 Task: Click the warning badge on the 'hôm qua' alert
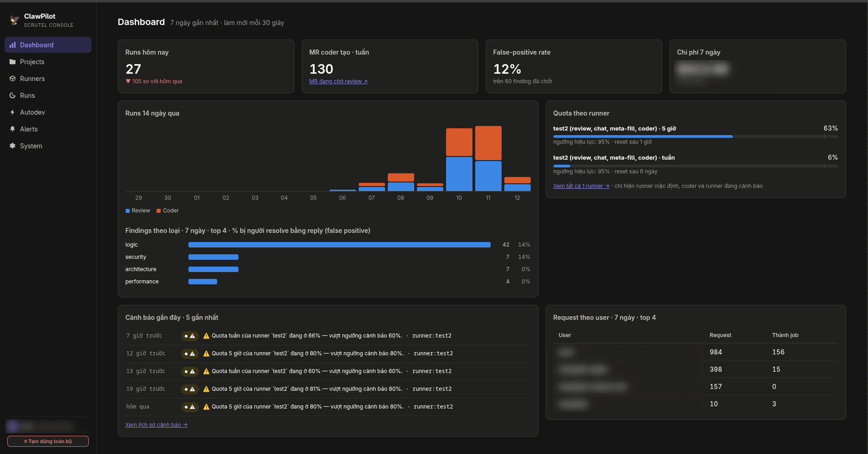[x=190, y=407]
